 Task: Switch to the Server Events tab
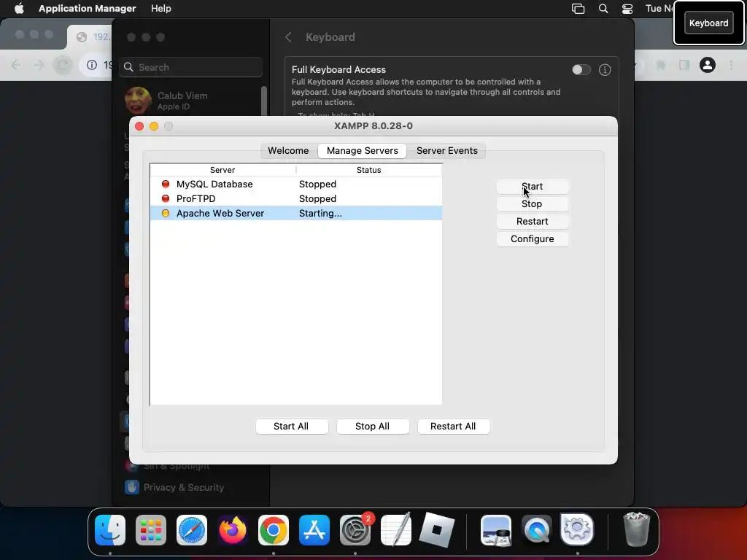(x=447, y=150)
